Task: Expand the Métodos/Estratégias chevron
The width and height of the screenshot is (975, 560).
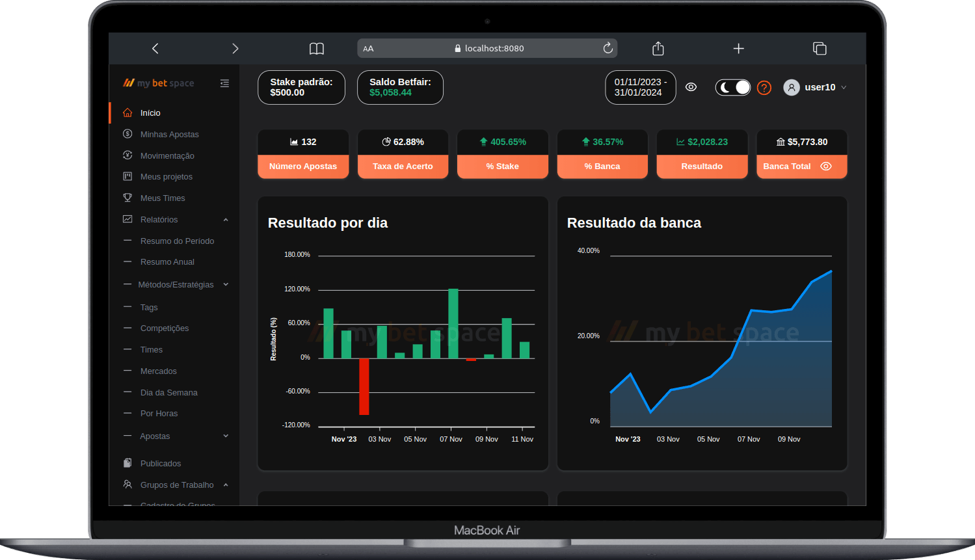Action: [x=226, y=284]
